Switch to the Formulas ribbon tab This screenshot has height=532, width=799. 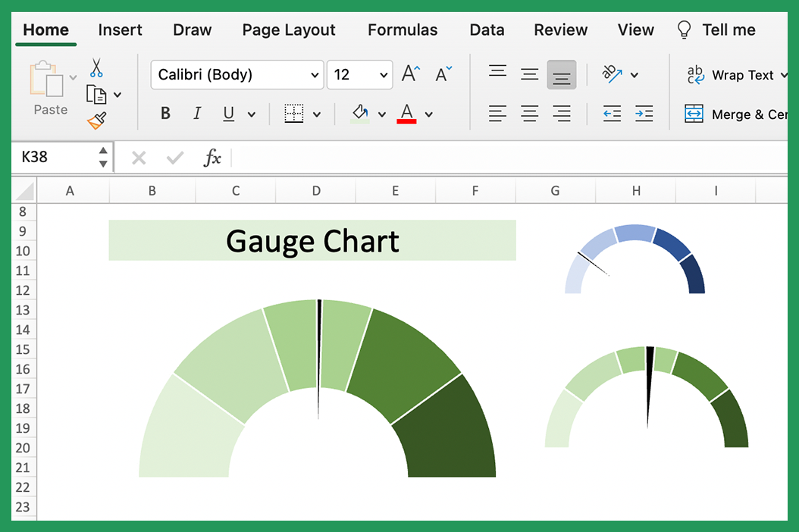pyautogui.click(x=403, y=30)
